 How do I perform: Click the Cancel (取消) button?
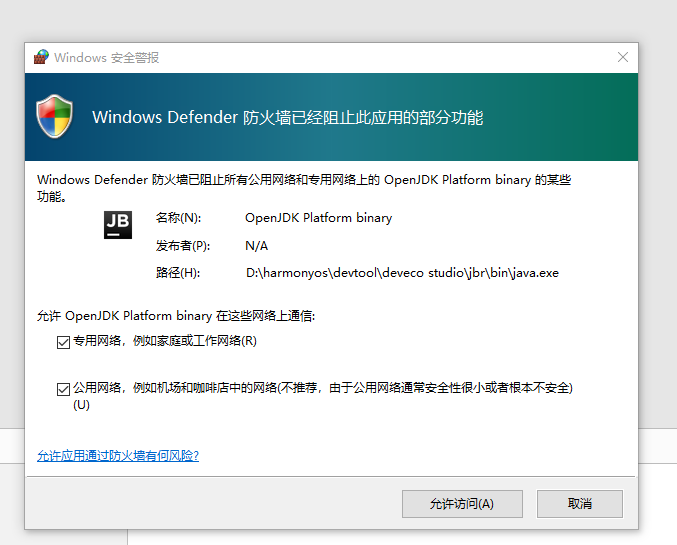click(579, 504)
